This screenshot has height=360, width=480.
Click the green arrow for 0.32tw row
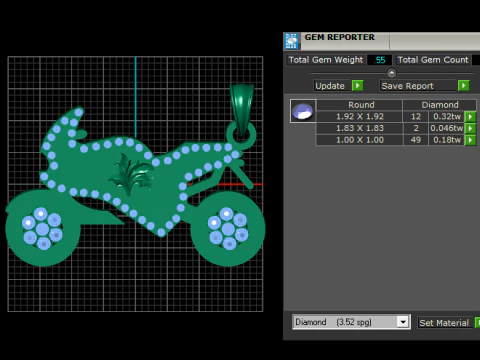coord(470,117)
